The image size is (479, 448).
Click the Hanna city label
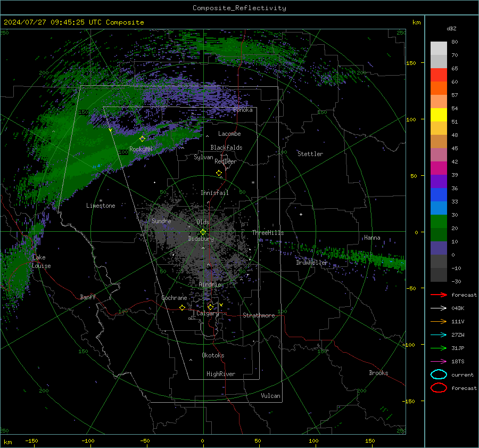(x=372, y=238)
